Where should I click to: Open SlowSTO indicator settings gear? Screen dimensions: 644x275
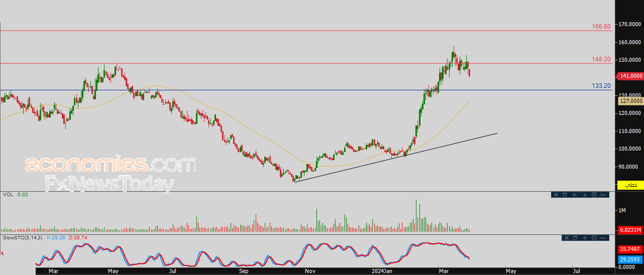594,238
